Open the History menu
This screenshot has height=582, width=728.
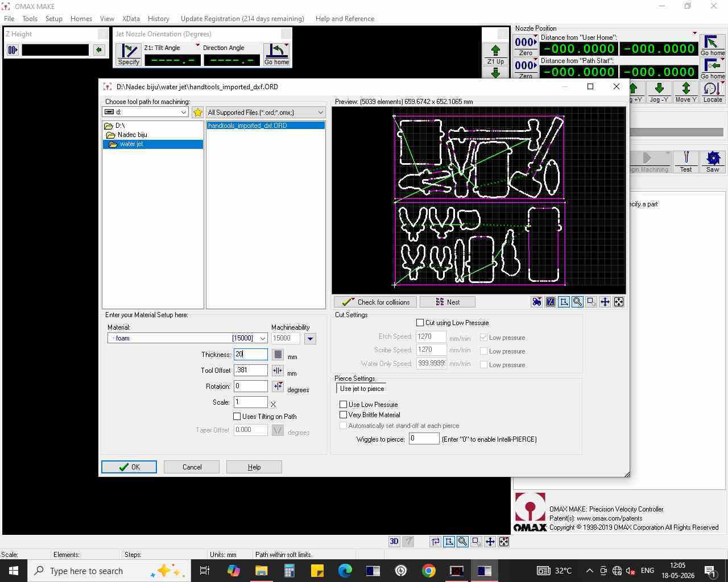click(159, 19)
